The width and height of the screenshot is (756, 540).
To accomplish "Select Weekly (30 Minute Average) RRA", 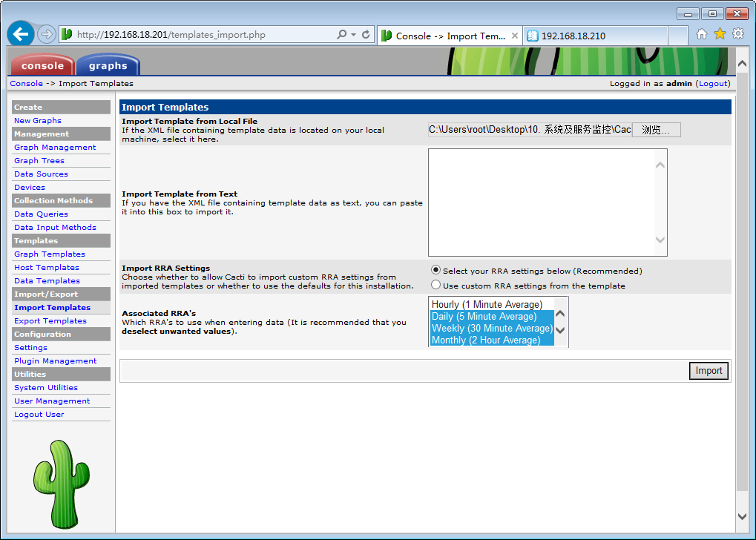I will pos(492,328).
